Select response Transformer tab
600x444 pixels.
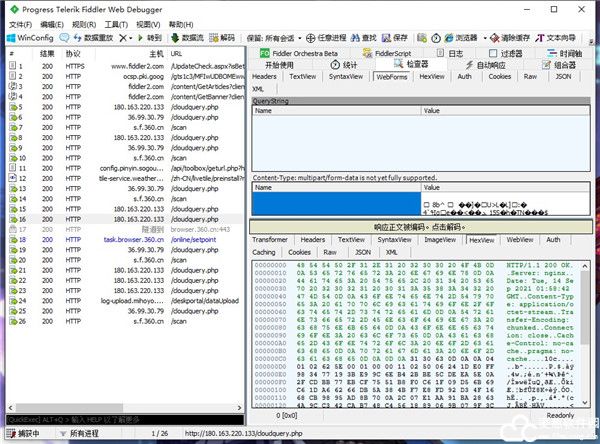pos(270,240)
